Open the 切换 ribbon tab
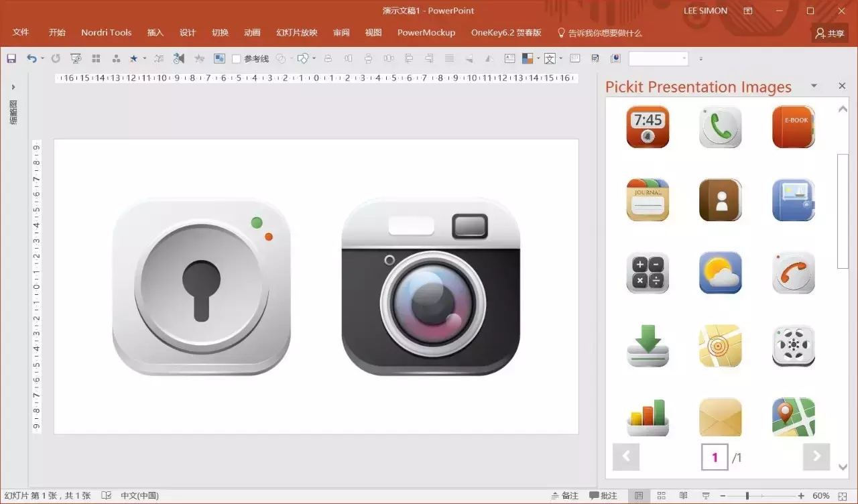The height and width of the screenshot is (504, 858). coord(220,33)
